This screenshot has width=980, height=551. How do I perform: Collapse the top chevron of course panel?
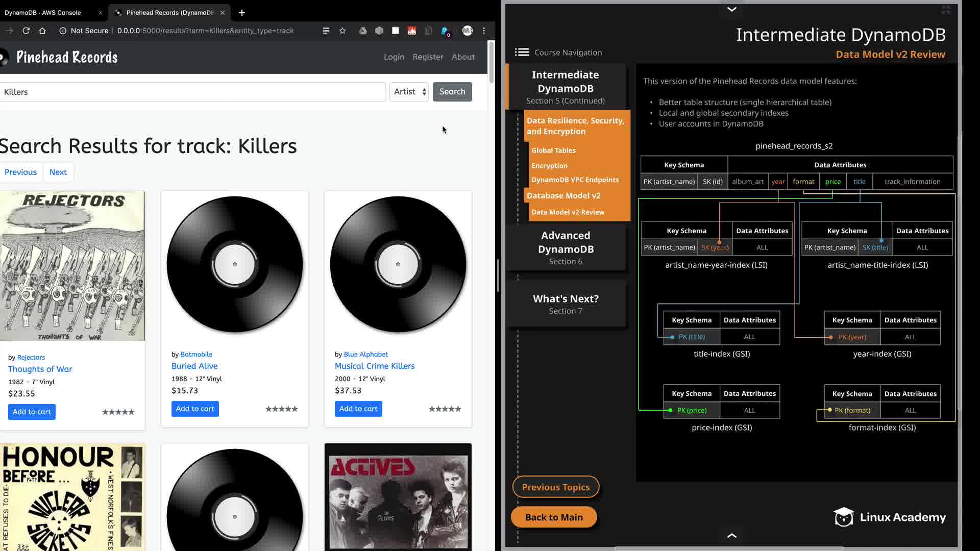click(x=731, y=9)
